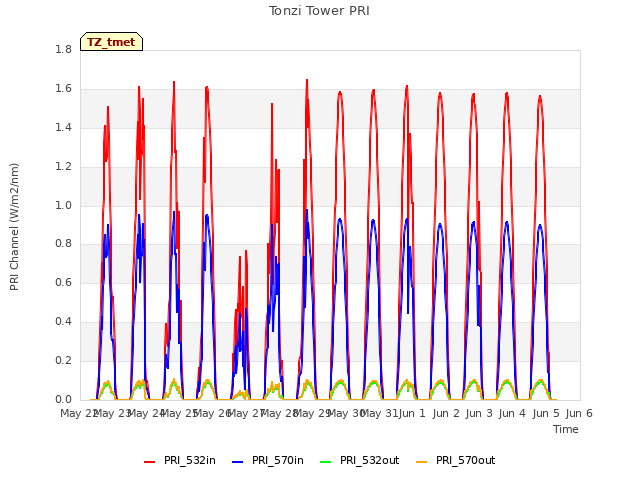The width and height of the screenshot is (640, 480).
Task: Click the Jun 5 x-axis tick label
Action: pos(546,413)
